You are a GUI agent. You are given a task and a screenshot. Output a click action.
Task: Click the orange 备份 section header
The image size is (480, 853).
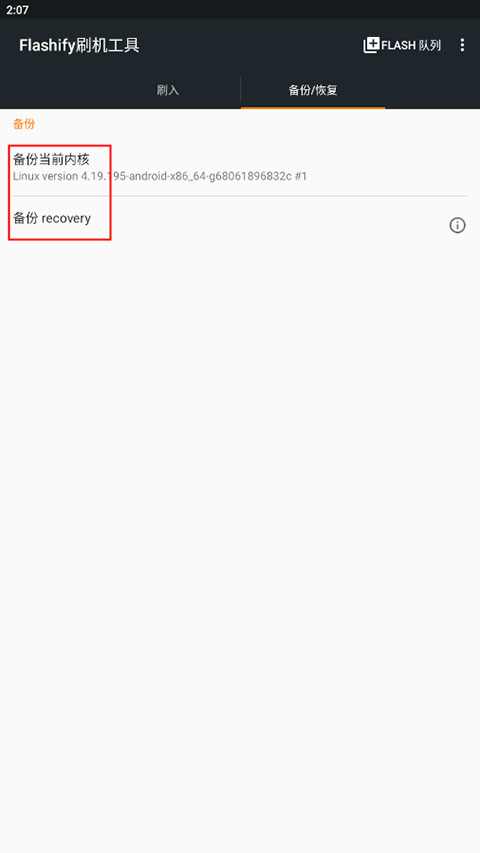point(24,123)
